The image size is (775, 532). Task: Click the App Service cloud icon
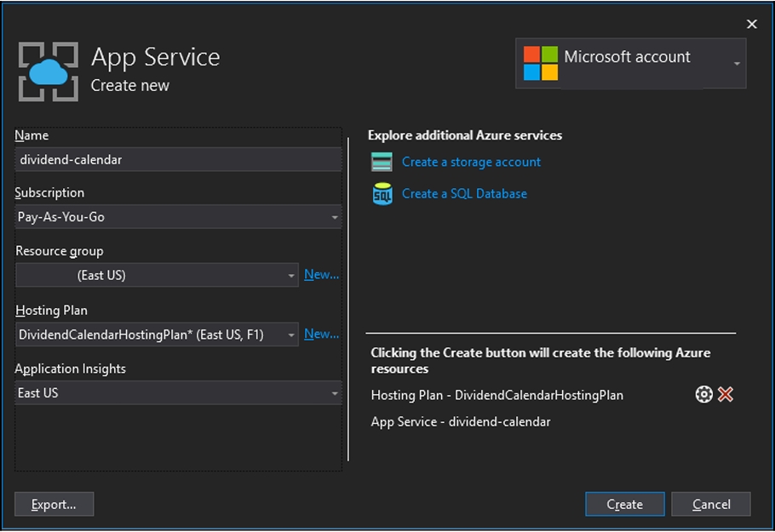pyautogui.click(x=48, y=72)
